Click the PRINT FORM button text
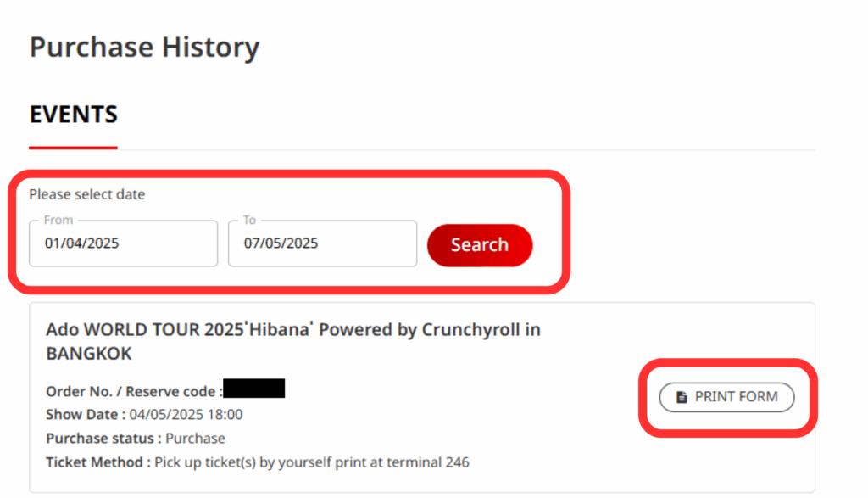Image resolution: width=868 pixels, height=498 pixels. click(736, 397)
